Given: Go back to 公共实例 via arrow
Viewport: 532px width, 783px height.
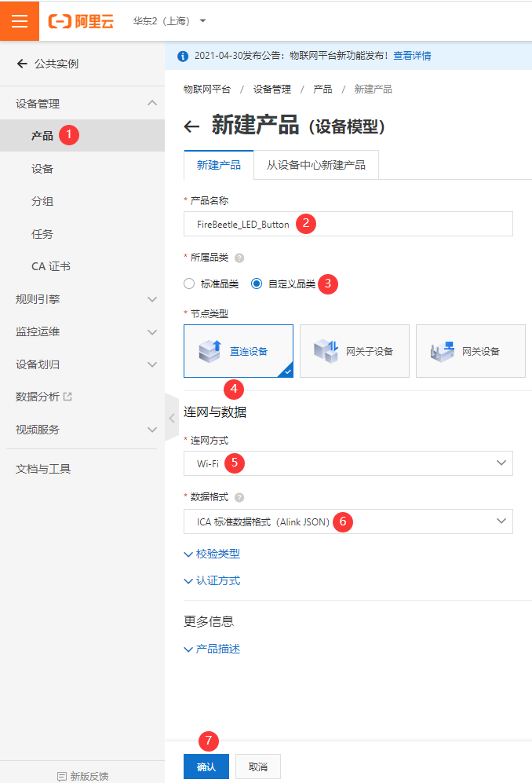Looking at the screenshot, I should 22,64.
